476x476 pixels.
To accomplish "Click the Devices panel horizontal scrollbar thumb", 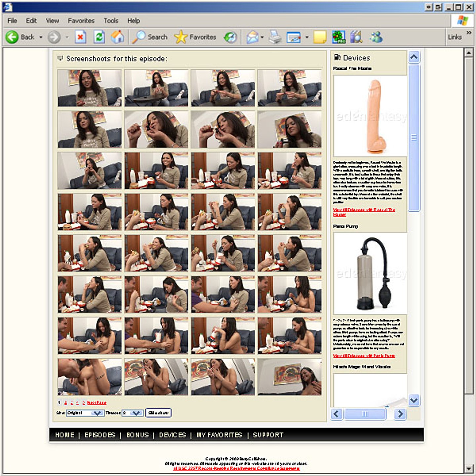I will point(365,414).
